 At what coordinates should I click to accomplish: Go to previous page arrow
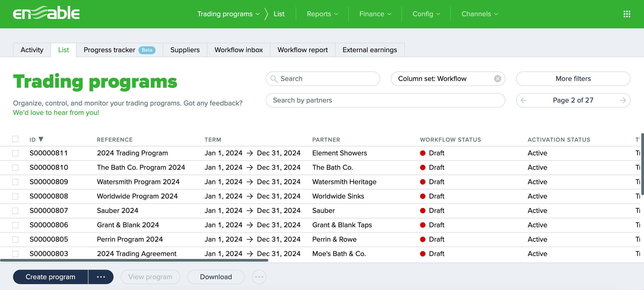pyautogui.click(x=524, y=100)
